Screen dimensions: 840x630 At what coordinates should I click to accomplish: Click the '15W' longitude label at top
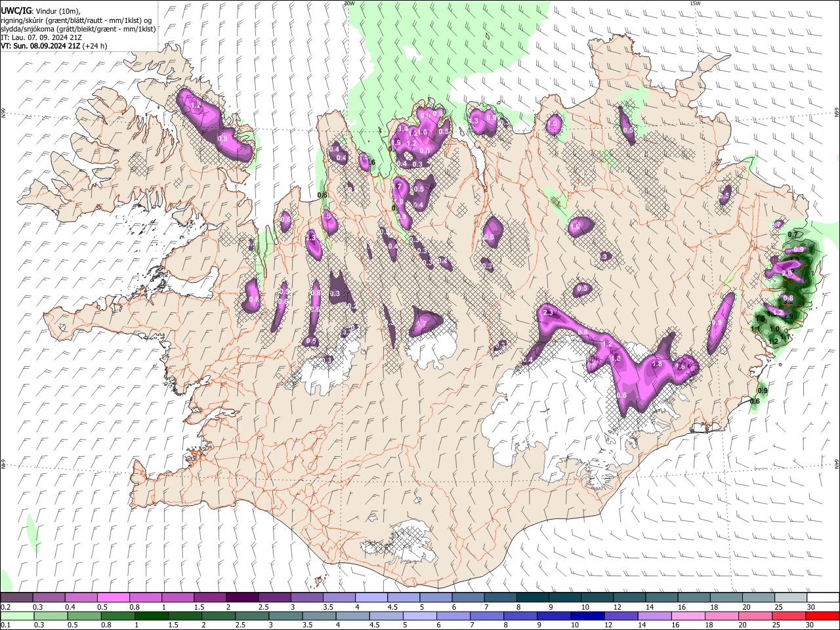(695, 3)
